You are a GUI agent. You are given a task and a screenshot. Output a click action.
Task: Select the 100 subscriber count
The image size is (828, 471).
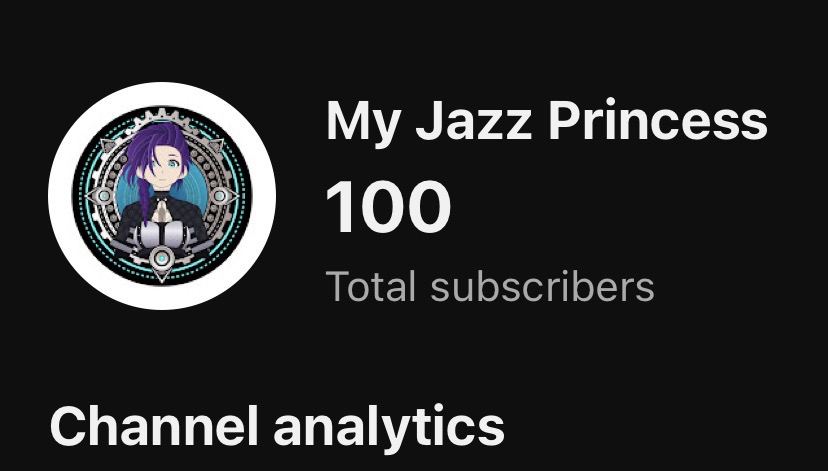[388, 207]
